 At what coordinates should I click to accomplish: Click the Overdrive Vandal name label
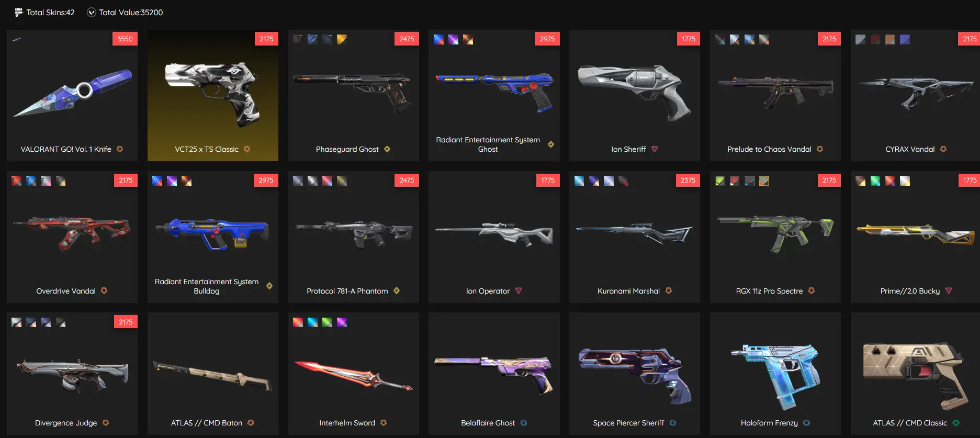66,291
